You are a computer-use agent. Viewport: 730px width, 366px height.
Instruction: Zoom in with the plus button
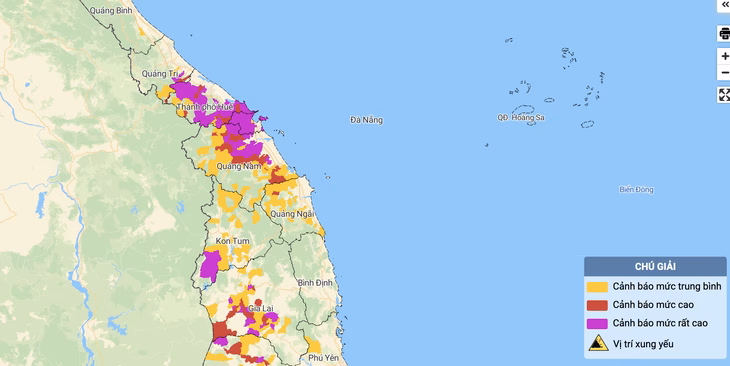724,56
